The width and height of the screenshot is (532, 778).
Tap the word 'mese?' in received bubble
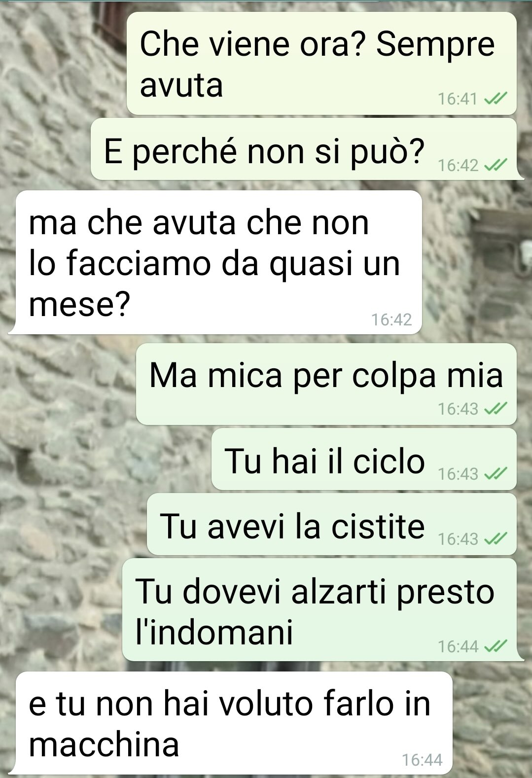(x=79, y=305)
